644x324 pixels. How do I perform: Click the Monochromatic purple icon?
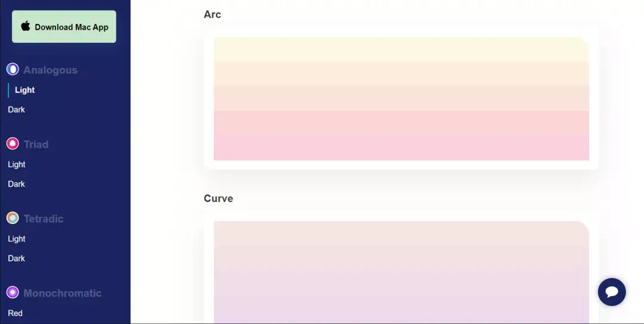pos(13,292)
